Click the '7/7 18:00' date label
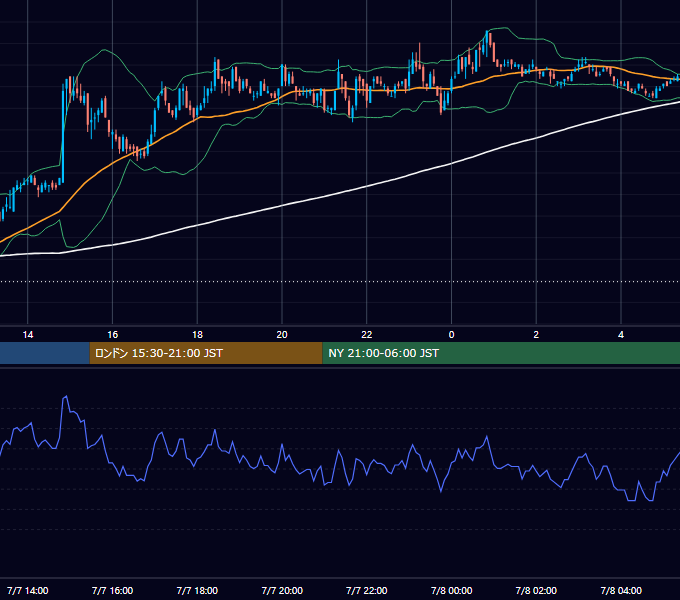 (x=197, y=590)
